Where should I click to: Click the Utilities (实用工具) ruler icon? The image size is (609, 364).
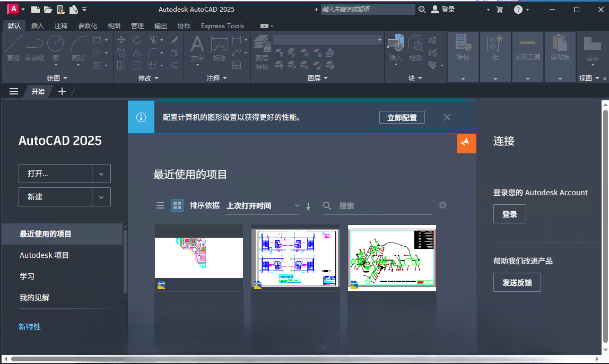tap(527, 43)
